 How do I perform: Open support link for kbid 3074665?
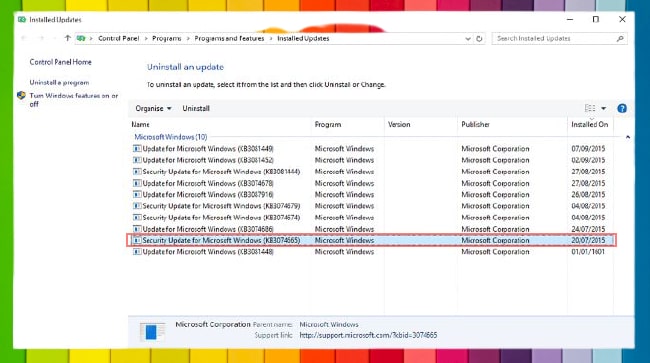[x=368, y=335]
